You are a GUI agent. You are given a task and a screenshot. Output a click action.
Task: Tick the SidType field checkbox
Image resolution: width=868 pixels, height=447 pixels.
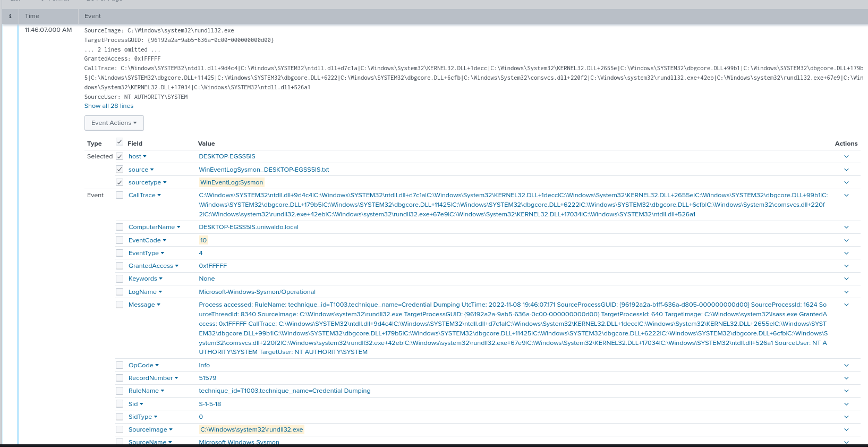pyautogui.click(x=120, y=417)
